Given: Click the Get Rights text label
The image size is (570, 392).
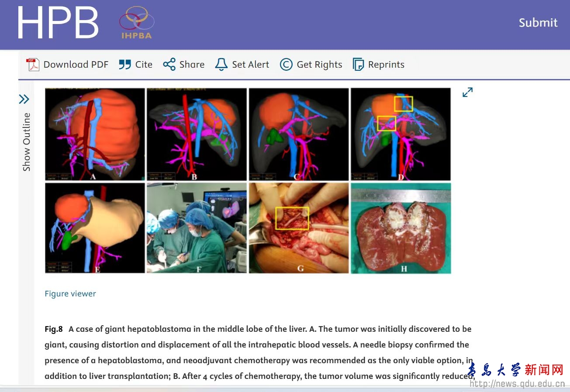Looking at the screenshot, I should (x=319, y=65).
